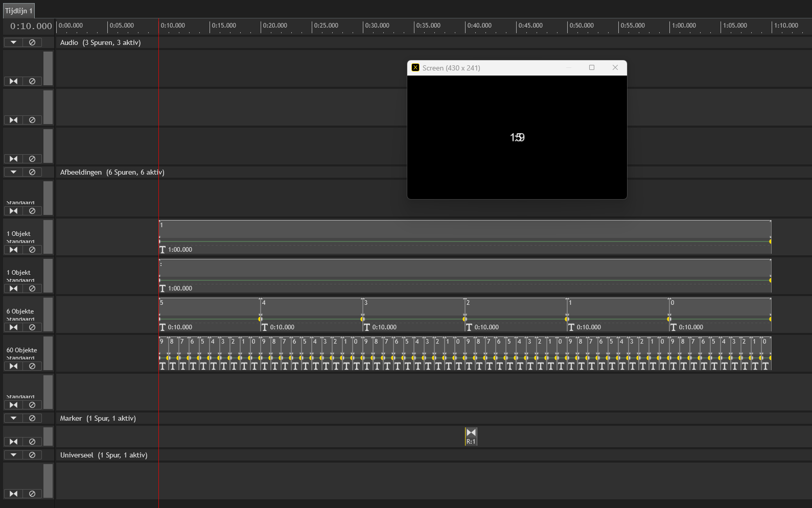Viewport: 812px width, 508px height.
Task: Click 0:45.000 on time ruler
Action: click(x=530, y=26)
